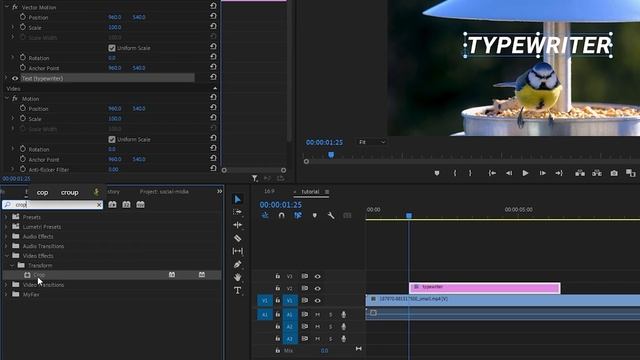This screenshot has height=360, width=640.
Task: Click the Export Frame camera icon
Action: [614, 173]
